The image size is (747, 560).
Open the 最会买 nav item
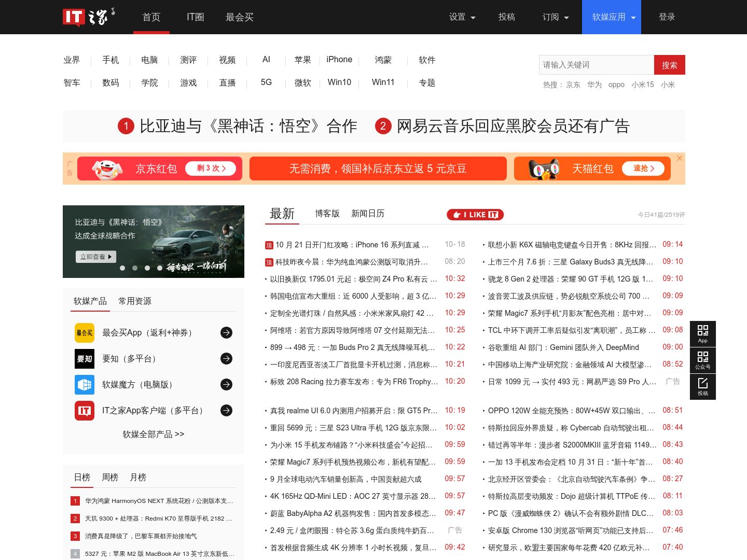coord(240,17)
